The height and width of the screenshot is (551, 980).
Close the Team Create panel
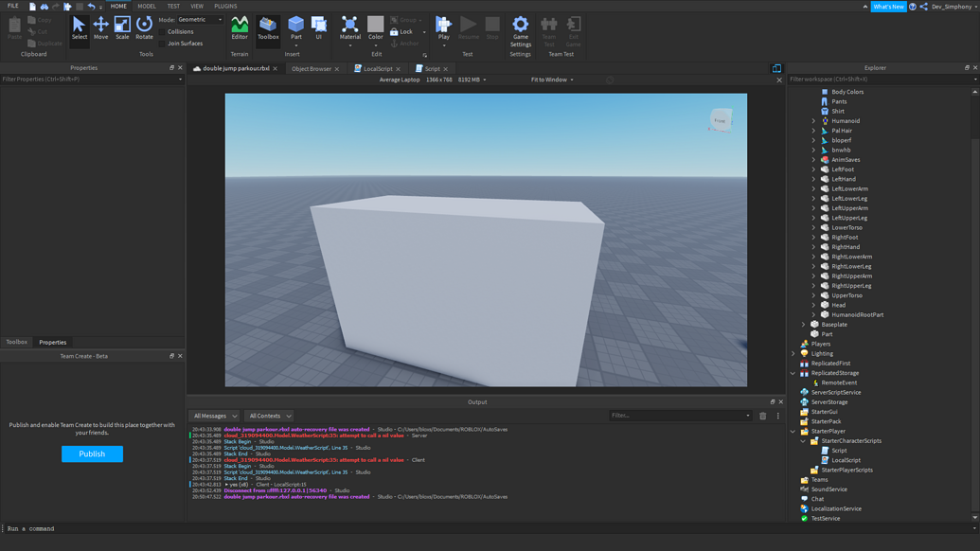click(180, 356)
